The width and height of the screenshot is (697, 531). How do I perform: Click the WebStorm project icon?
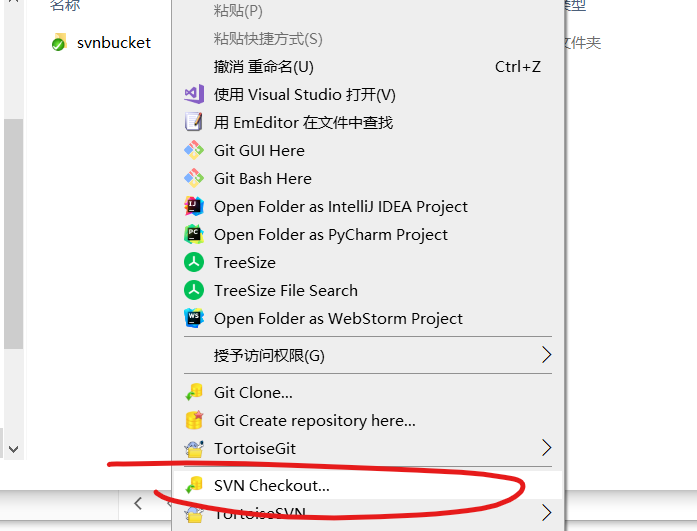click(x=194, y=318)
